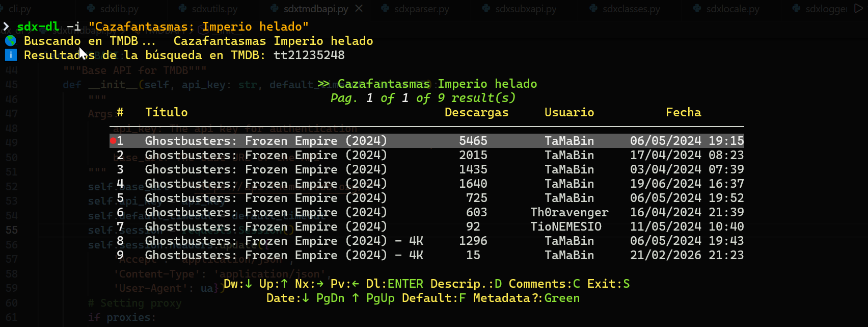Click the sdx-dl command in the prompt
This screenshot has width=868, height=327.
[x=38, y=27]
